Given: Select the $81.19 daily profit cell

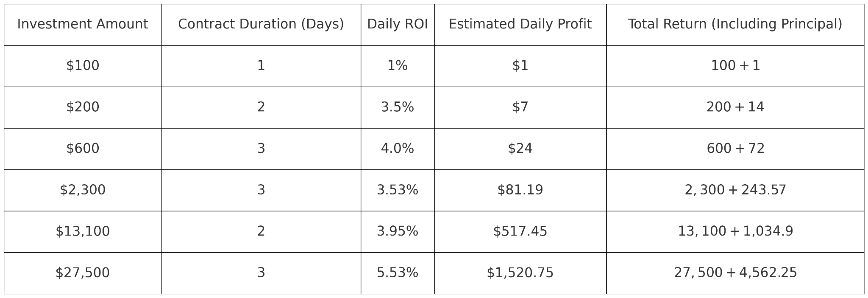Looking at the screenshot, I should pos(520,190).
